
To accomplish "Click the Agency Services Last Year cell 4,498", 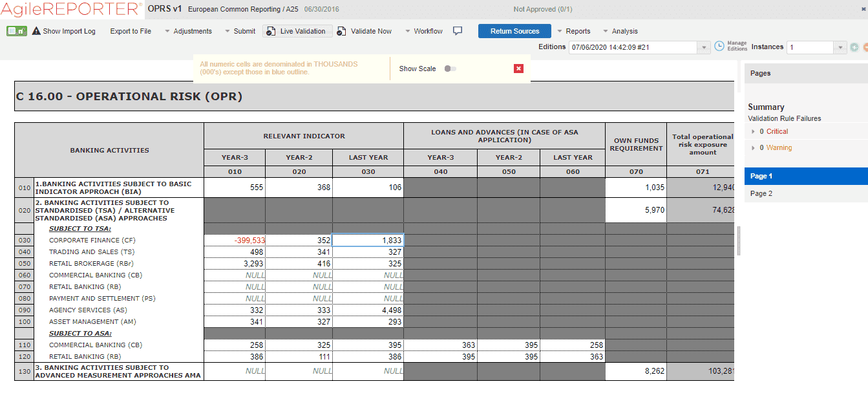I will click(x=368, y=310).
